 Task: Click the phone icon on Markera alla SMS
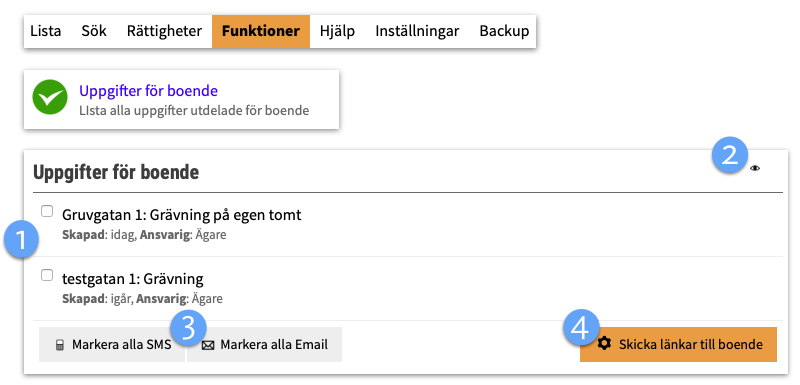[60, 345]
